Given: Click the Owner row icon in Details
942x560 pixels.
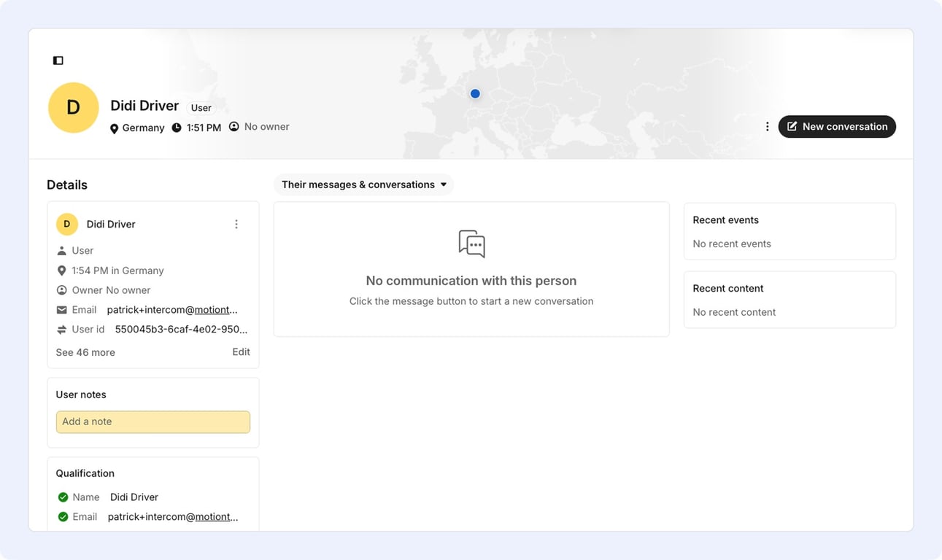Looking at the screenshot, I should pos(61,290).
